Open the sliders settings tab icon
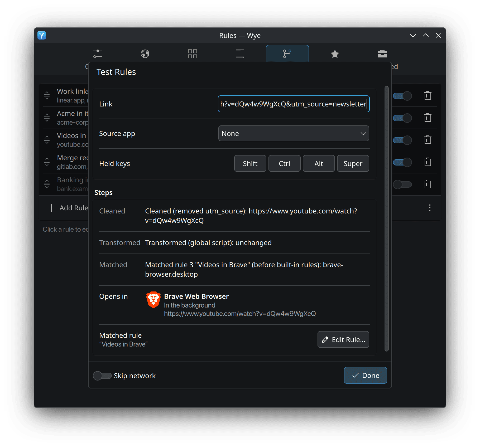 [x=98, y=54]
